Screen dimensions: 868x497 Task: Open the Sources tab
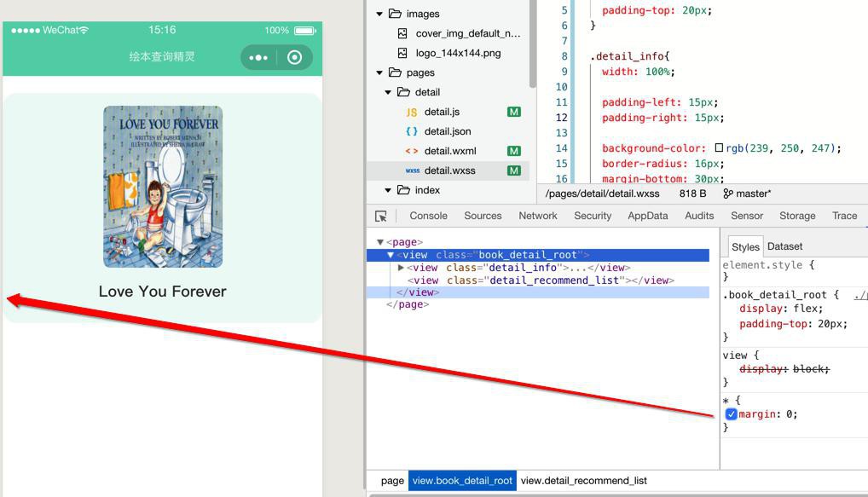[x=483, y=216]
